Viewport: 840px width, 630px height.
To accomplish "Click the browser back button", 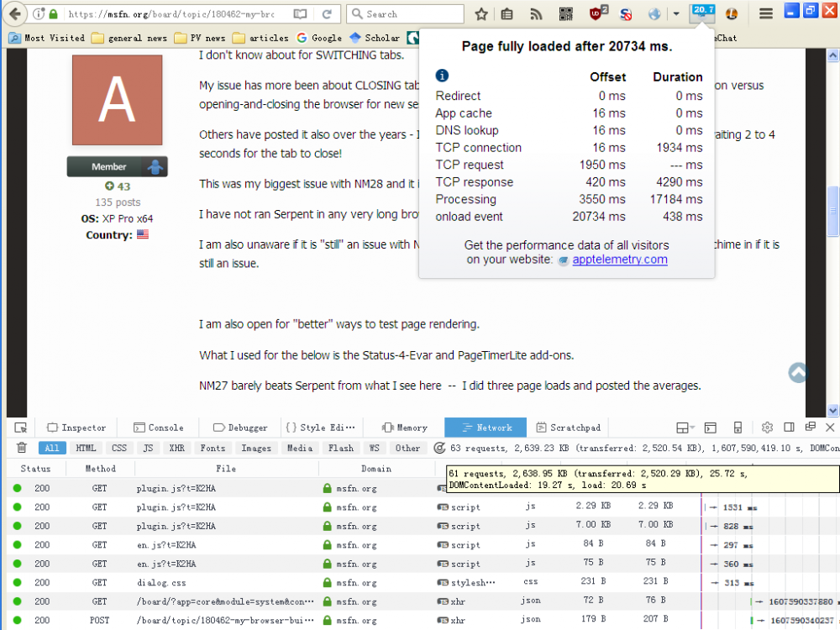I will tap(15, 14).
